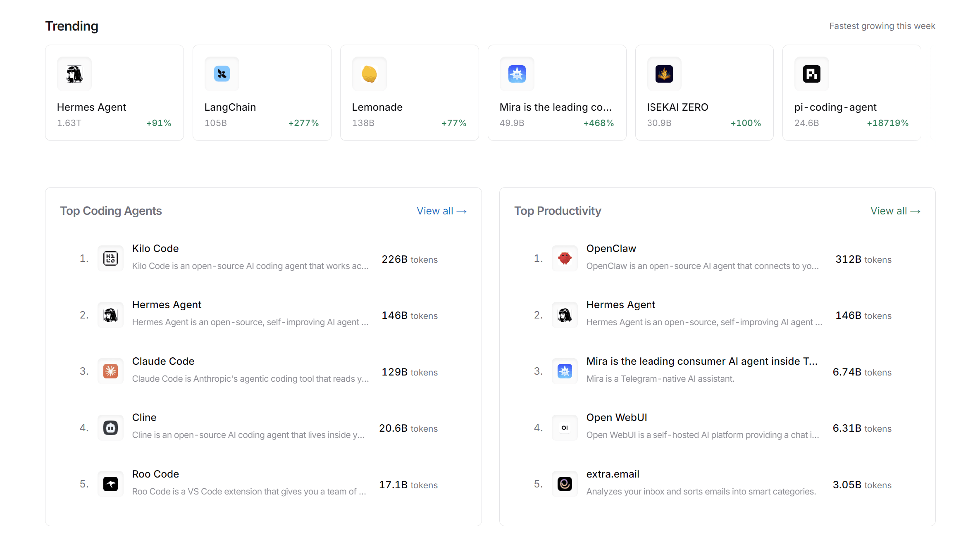Click Hermes Agent icon in Top Productivity
980x542 pixels.
click(565, 315)
